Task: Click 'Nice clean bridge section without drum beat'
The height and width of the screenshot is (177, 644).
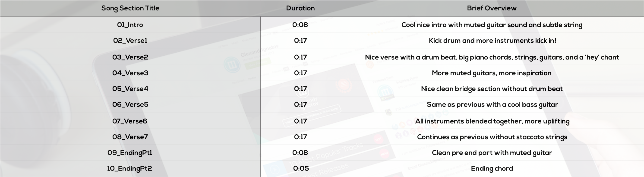Action: 492,89
